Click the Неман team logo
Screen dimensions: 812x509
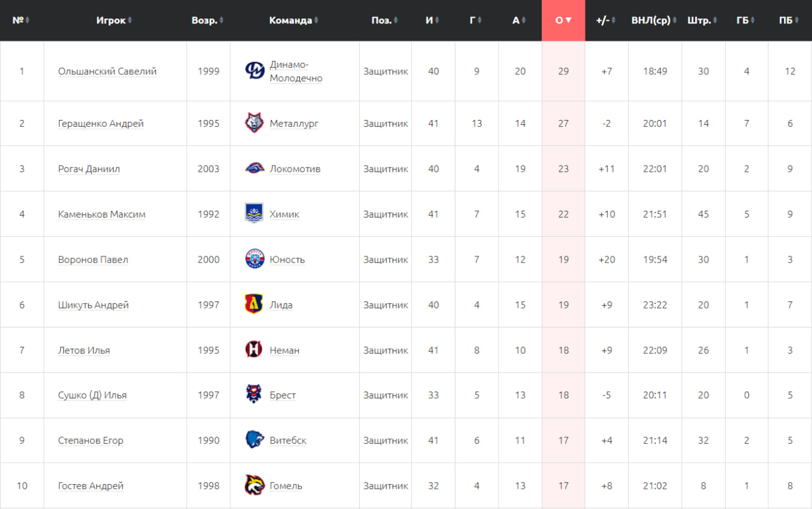254,350
